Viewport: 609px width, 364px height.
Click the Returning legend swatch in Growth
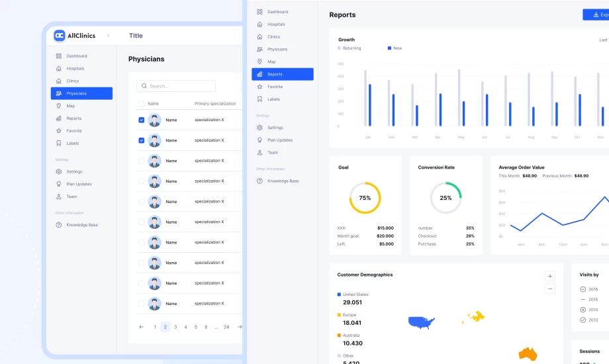pos(339,48)
